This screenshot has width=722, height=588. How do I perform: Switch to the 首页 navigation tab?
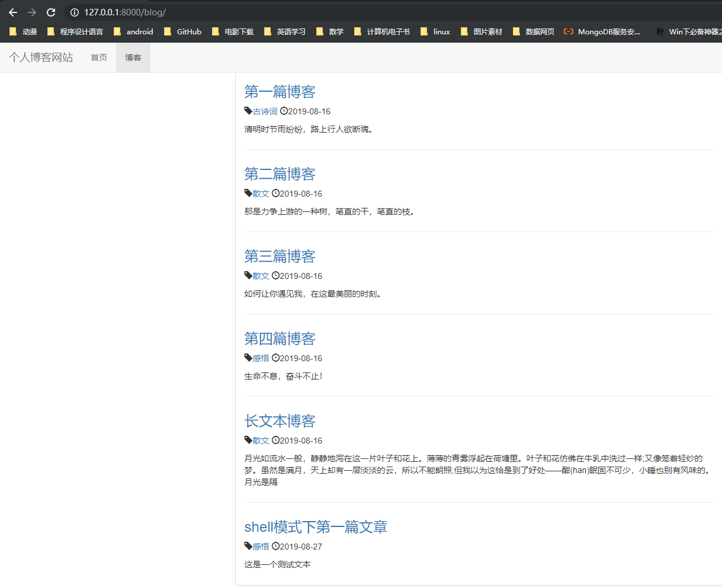(x=98, y=57)
